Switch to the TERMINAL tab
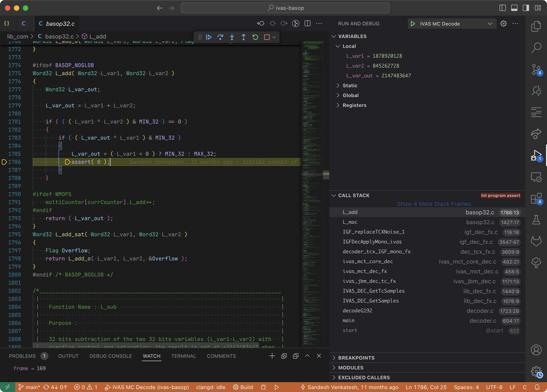547x392 pixels. [x=183, y=356]
